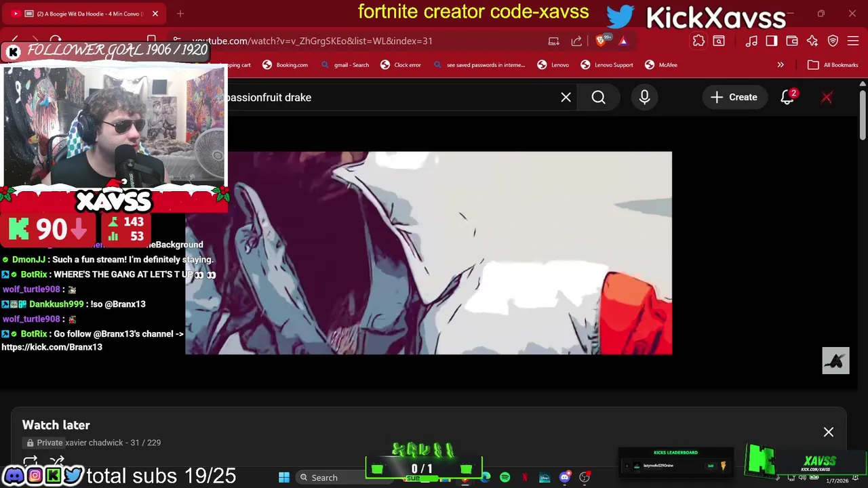
Task: Open Discord from the taskbar
Action: 564,477
